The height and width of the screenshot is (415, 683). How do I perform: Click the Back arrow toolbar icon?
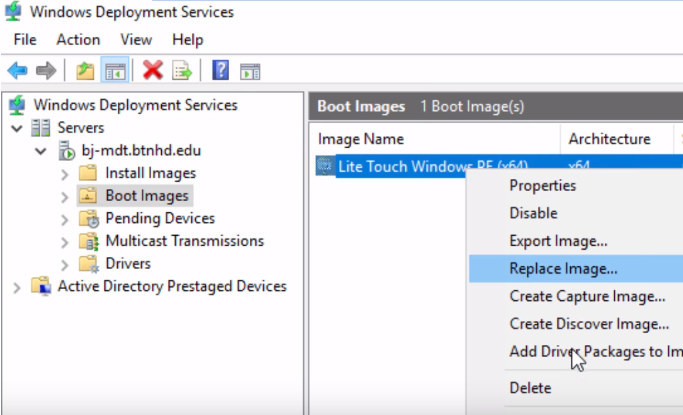pos(17,70)
